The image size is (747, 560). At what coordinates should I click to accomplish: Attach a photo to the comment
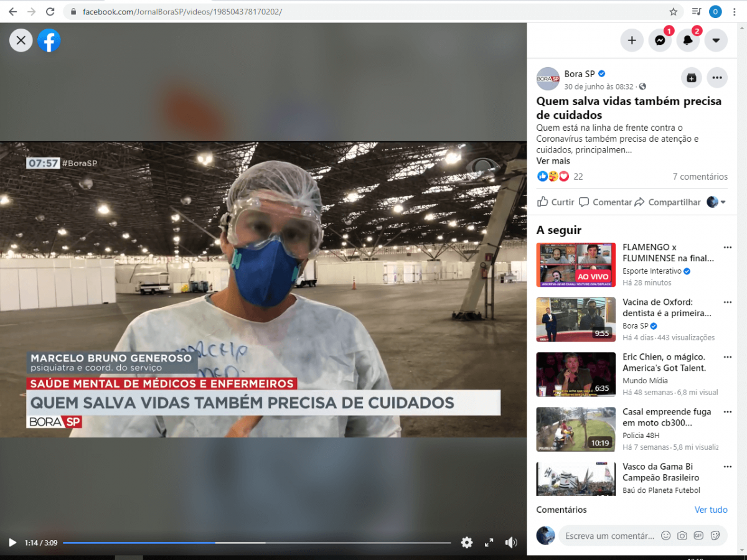(682, 536)
